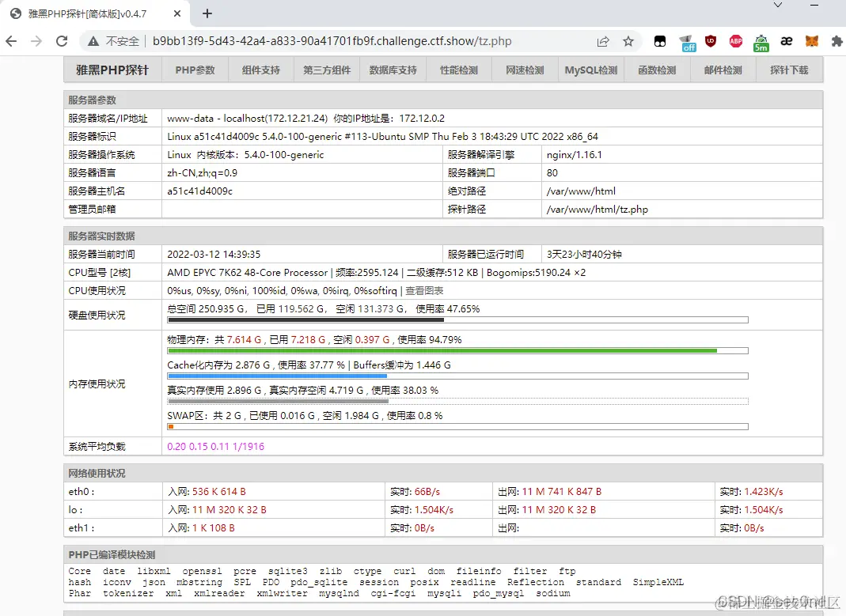Click the 'æ' extension icon

[x=786, y=41]
